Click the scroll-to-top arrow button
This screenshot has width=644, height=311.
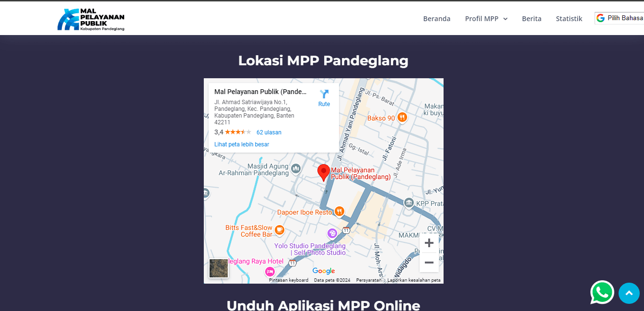coord(629,293)
